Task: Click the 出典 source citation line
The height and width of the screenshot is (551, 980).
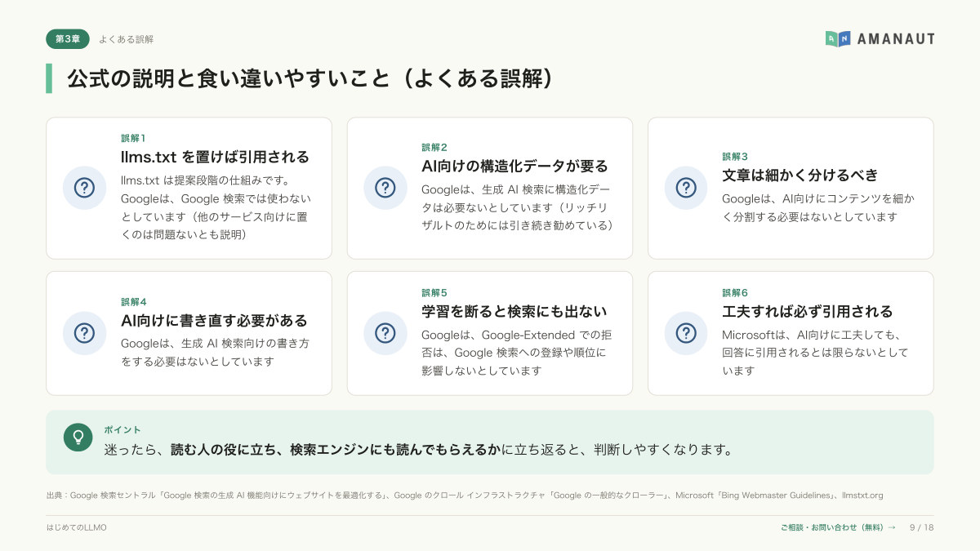Action: point(465,495)
